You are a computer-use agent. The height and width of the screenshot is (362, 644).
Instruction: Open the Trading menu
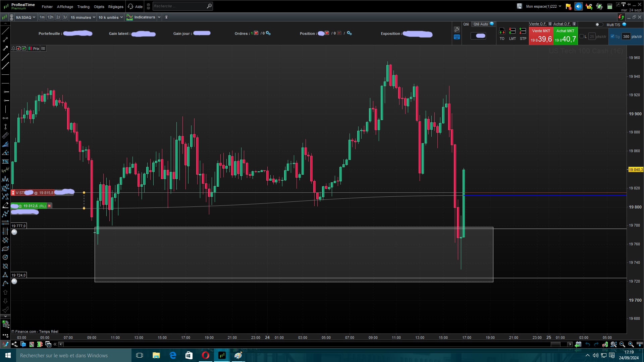[83, 7]
